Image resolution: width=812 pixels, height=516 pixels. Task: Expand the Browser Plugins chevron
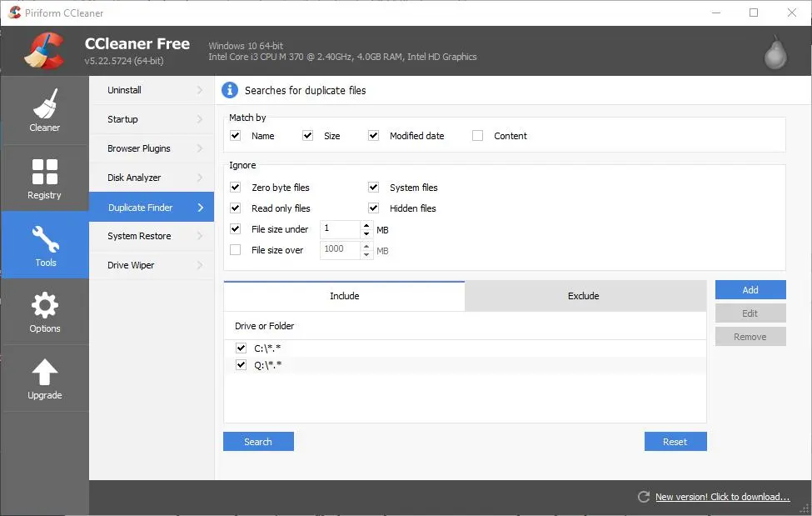pos(200,148)
